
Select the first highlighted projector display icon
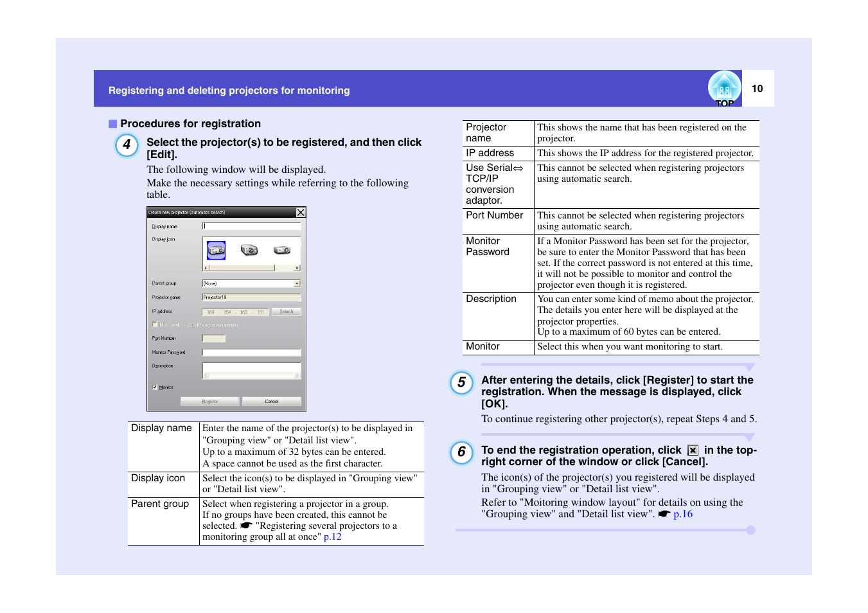click(x=216, y=250)
